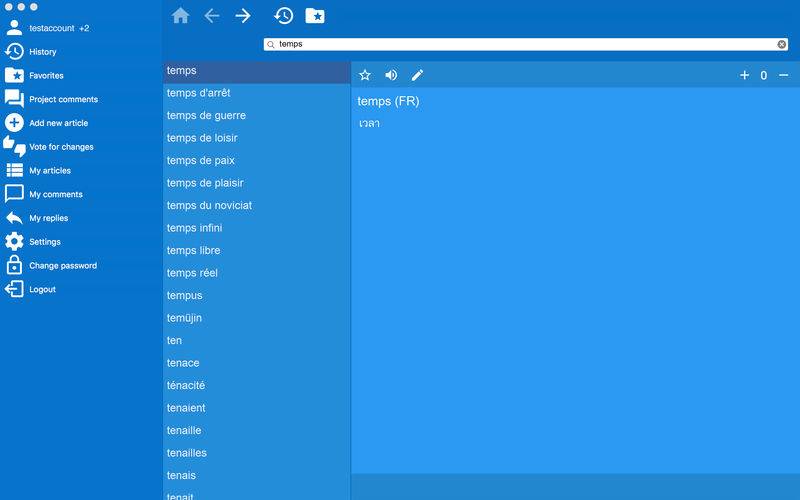
Task: Select tenais in word list
Action: (x=257, y=475)
